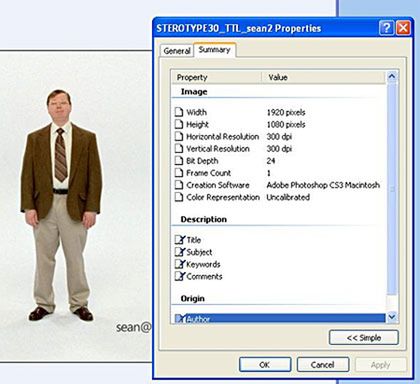Click the Creation Software page icon

(179, 185)
